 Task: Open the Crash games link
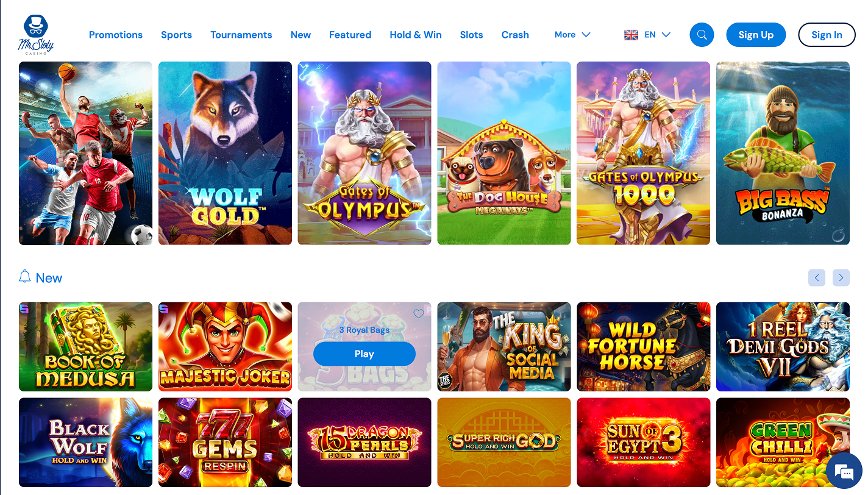pos(515,35)
